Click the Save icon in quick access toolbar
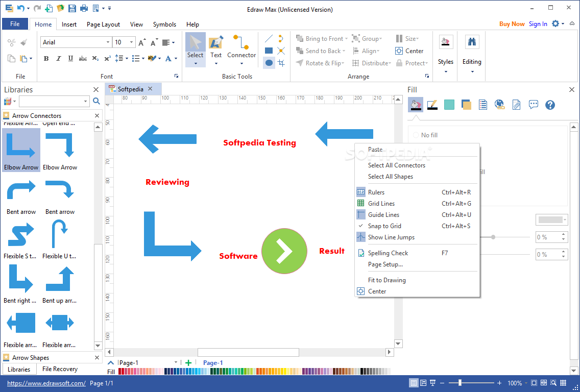Image resolution: width=580 pixels, height=392 pixels. [x=72, y=8]
